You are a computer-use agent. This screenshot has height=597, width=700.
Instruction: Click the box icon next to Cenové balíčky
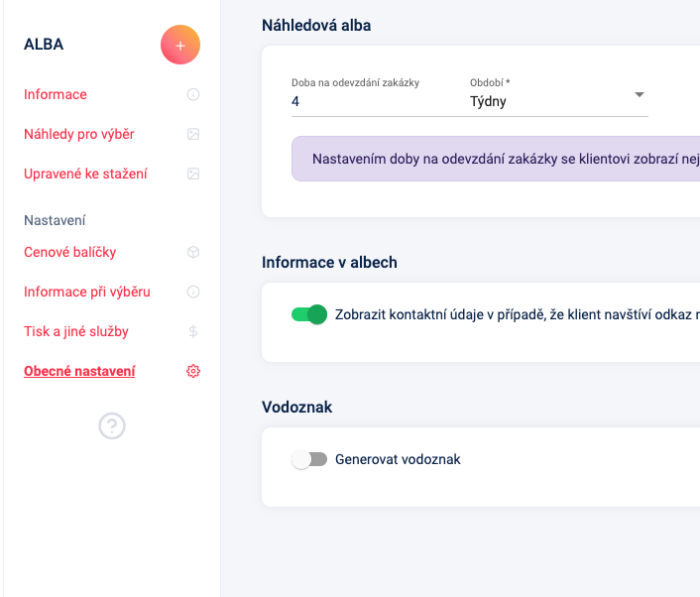click(x=193, y=252)
